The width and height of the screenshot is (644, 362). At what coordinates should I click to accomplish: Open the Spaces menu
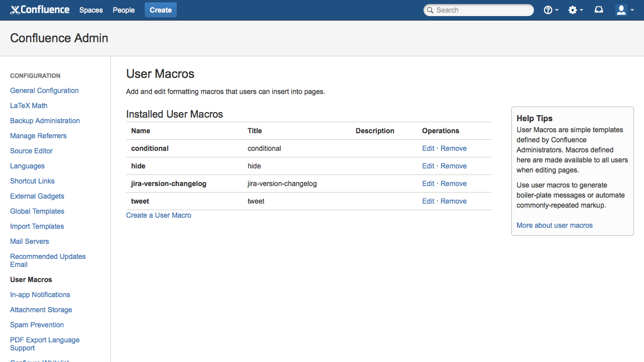tap(91, 10)
